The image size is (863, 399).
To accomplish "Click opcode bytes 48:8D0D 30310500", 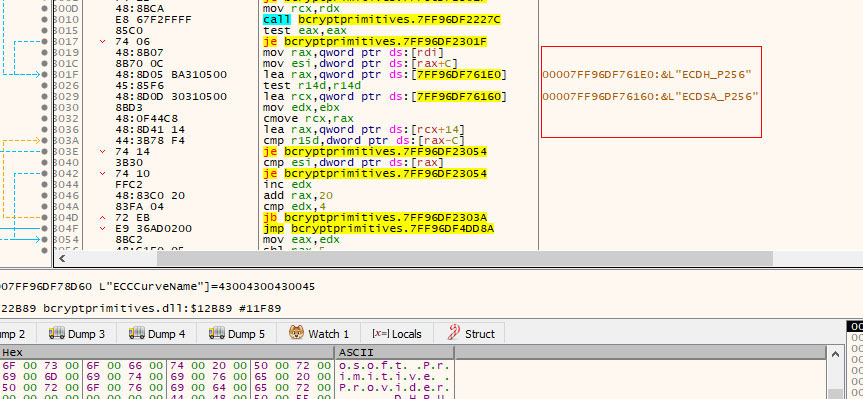I will [x=171, y=96].
